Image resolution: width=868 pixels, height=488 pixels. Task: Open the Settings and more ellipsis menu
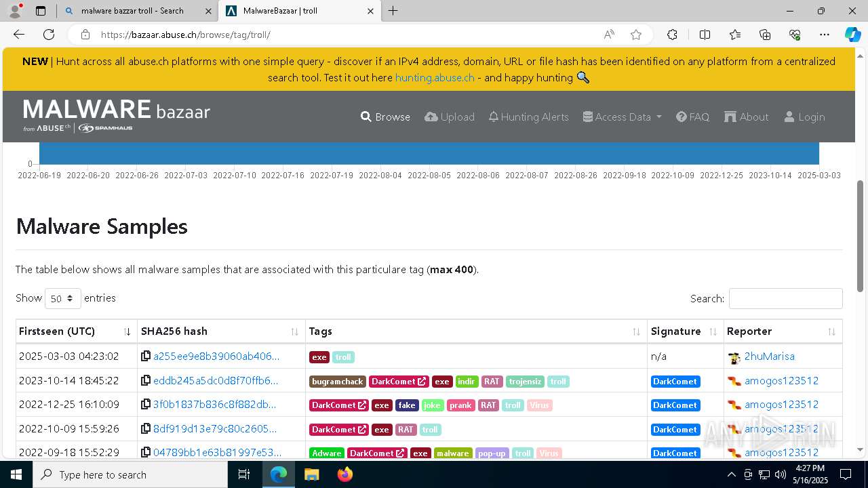click(825, 35)
